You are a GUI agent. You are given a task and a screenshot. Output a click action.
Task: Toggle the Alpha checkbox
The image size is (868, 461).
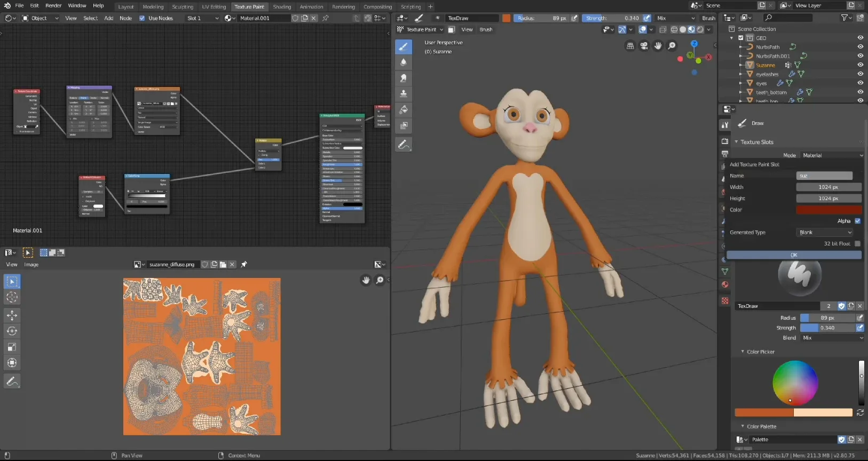coord(857,221)
